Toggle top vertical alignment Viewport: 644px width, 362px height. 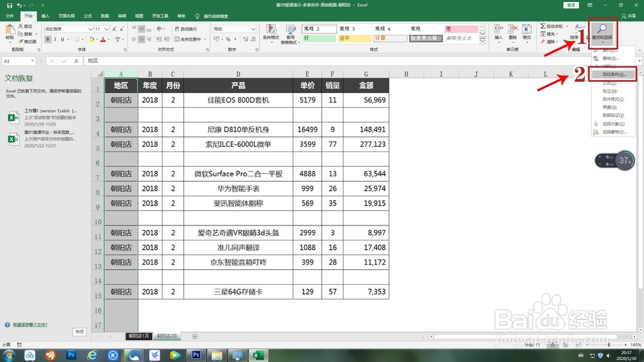[135, 29]
